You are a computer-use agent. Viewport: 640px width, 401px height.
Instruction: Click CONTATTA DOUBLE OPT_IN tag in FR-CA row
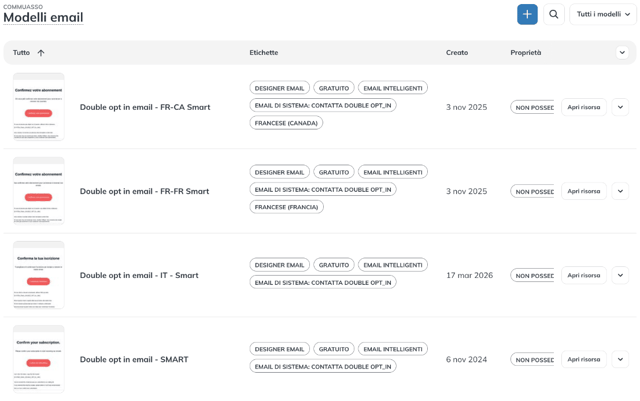323,105
